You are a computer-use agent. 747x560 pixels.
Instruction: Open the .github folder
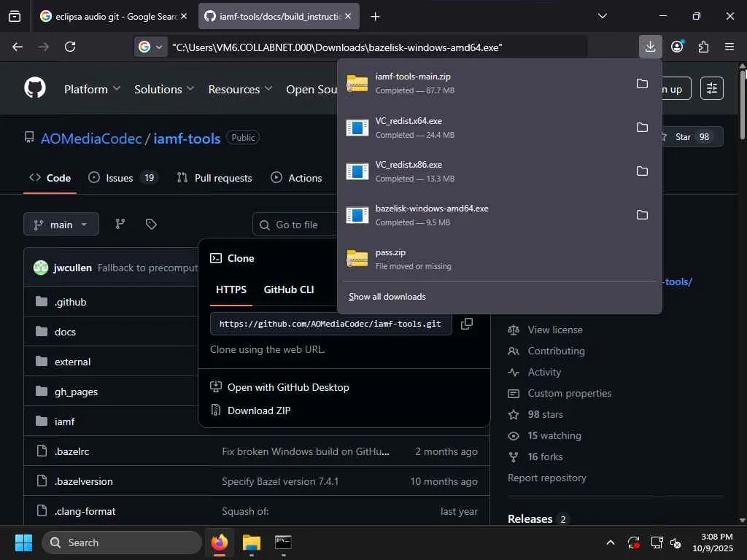pyautogui.click(x=71, y=302)
